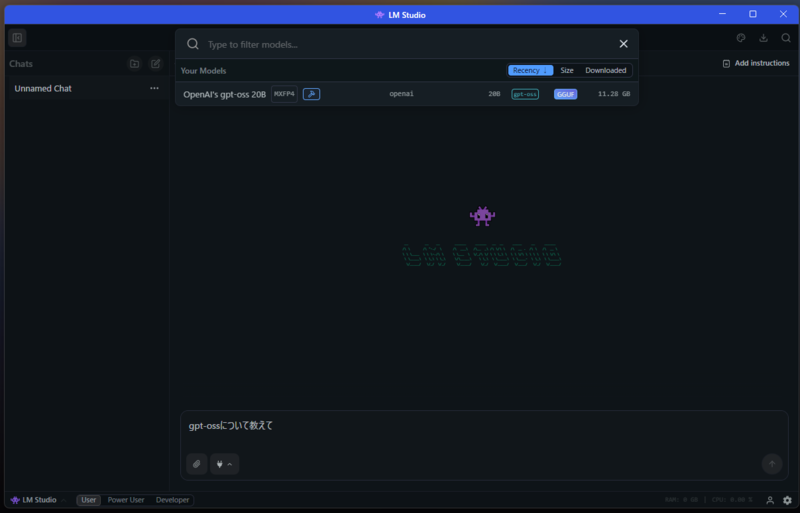Screen dimensions: 800x513
Task: Open the integrations plug dropdown
Action: click(x=224, y=464)
